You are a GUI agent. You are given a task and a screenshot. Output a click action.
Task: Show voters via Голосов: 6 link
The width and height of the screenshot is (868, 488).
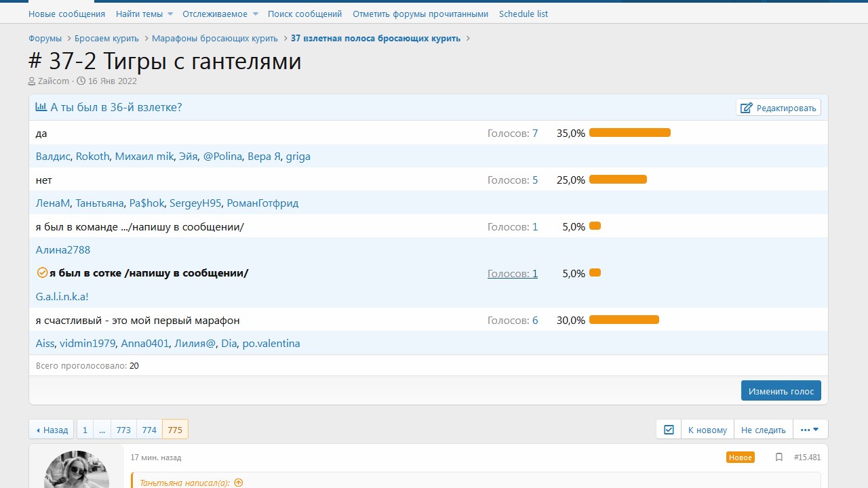click(513, 321)
